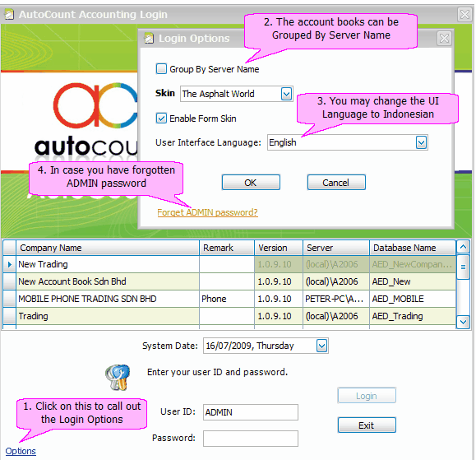Click the PETER-PC server cell
The image size is (476, 460).
coord(336,299)
